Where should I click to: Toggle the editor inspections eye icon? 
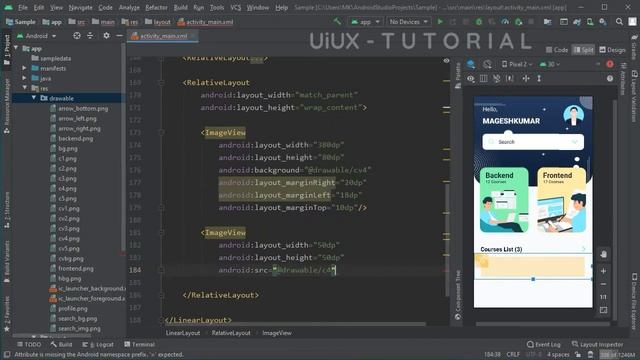(x=447, y=60)
